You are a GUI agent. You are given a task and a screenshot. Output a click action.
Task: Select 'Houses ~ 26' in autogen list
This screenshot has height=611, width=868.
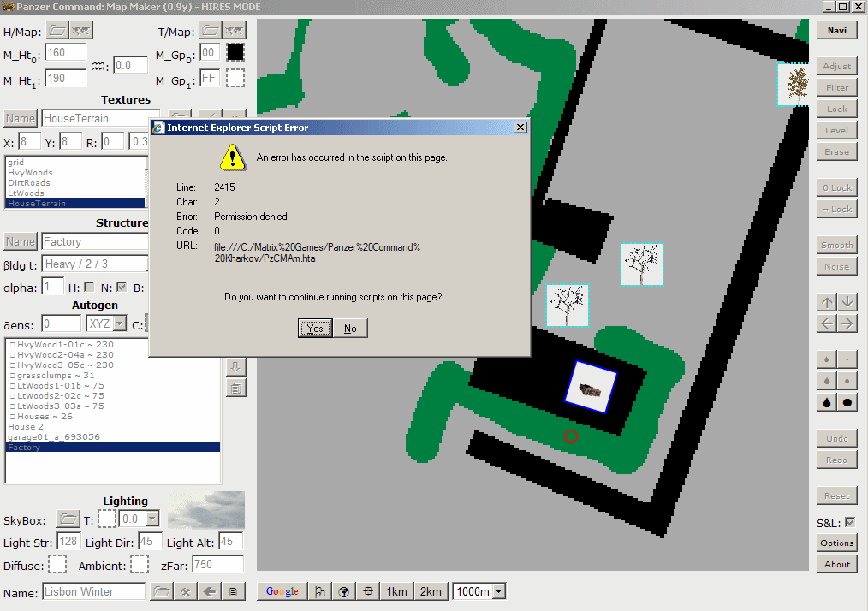(113, 416)
